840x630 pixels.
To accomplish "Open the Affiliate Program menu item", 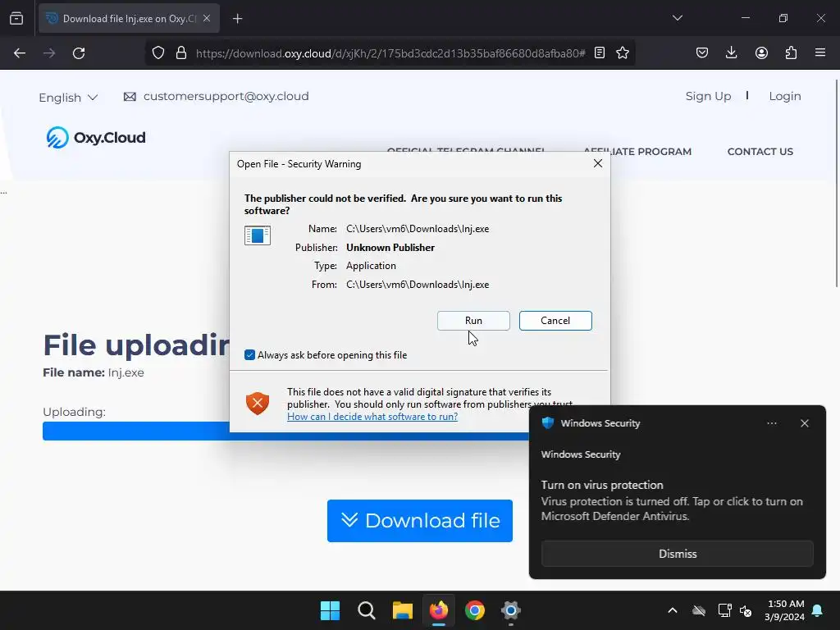I will [637, 152].
